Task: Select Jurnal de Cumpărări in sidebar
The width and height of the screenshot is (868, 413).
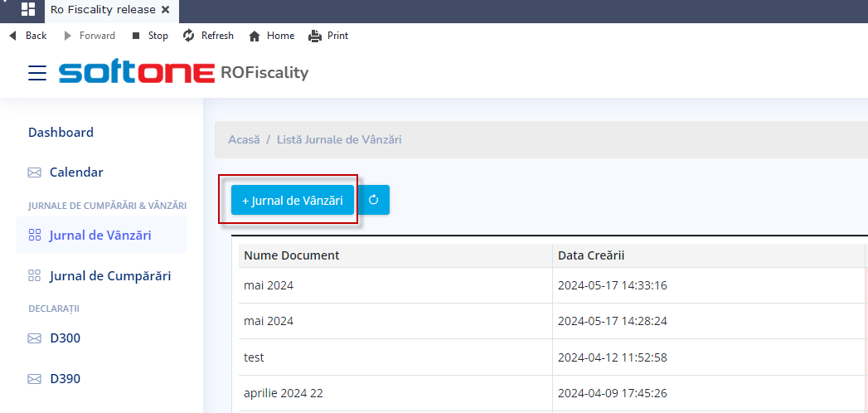Action: pos(109,275)
